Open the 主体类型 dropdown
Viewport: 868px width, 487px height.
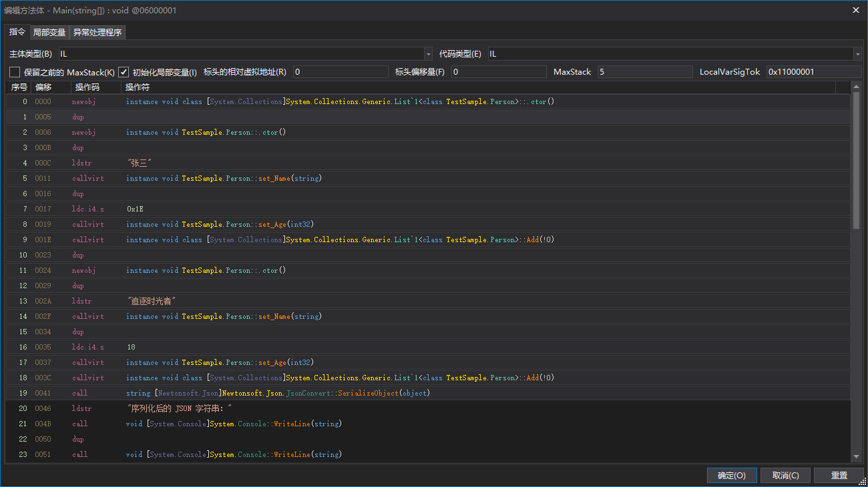tap(428, 54)
